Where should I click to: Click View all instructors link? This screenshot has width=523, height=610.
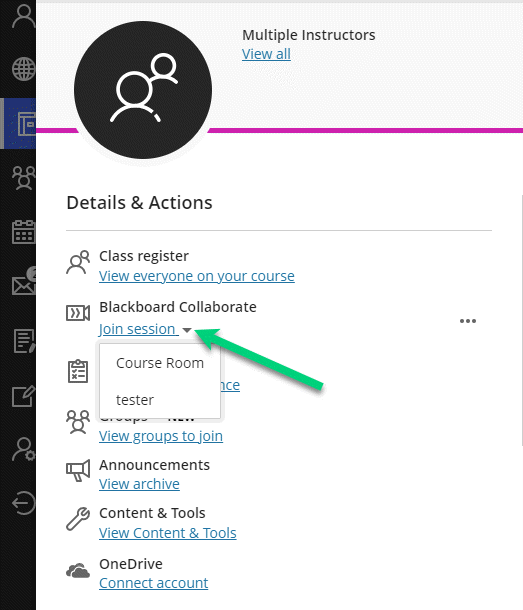(x=266, y=54)
